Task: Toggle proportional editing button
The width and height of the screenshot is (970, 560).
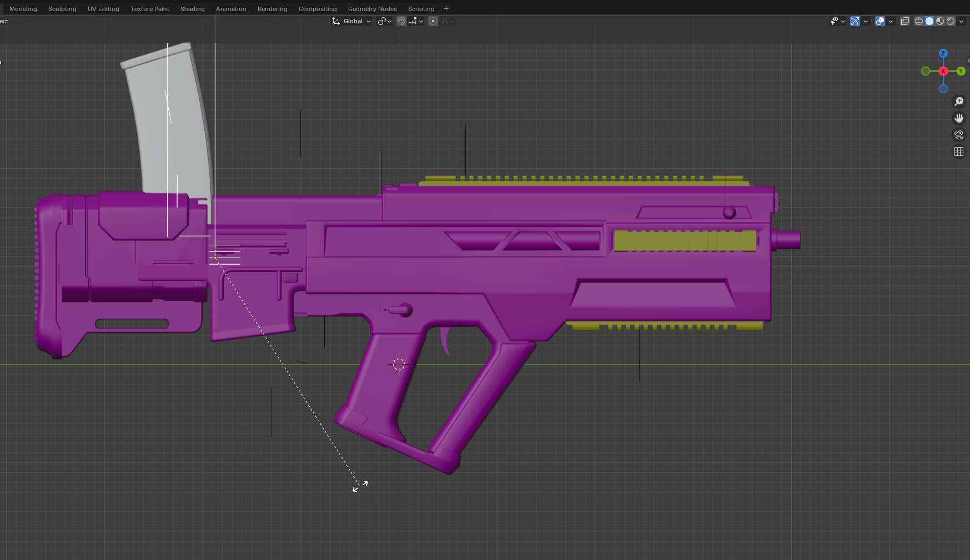Action: tap(433, 21)
